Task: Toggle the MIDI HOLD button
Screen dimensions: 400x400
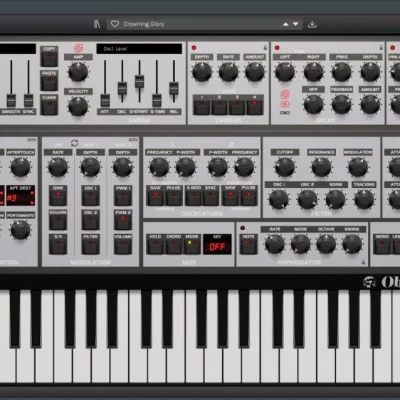Action: click(x=155, y=244)
